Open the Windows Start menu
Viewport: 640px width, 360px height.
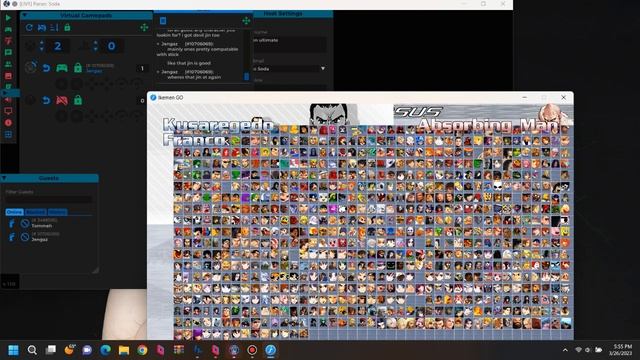(x=13, y=350)
